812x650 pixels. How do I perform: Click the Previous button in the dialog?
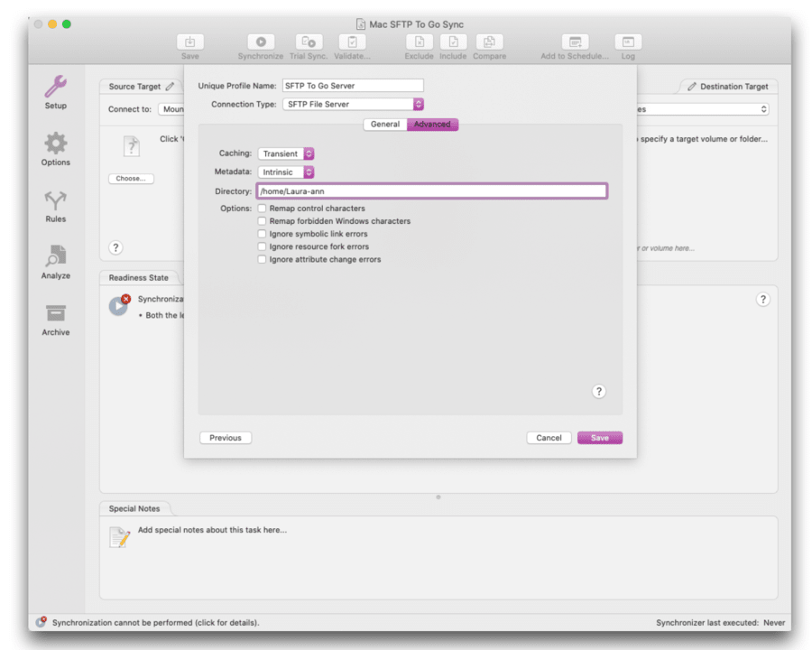coord(225,437)
